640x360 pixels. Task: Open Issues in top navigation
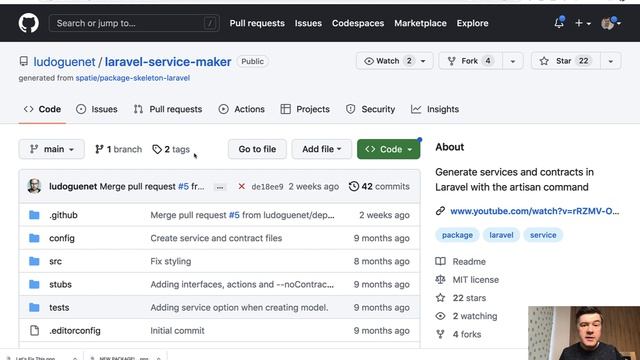308,23
